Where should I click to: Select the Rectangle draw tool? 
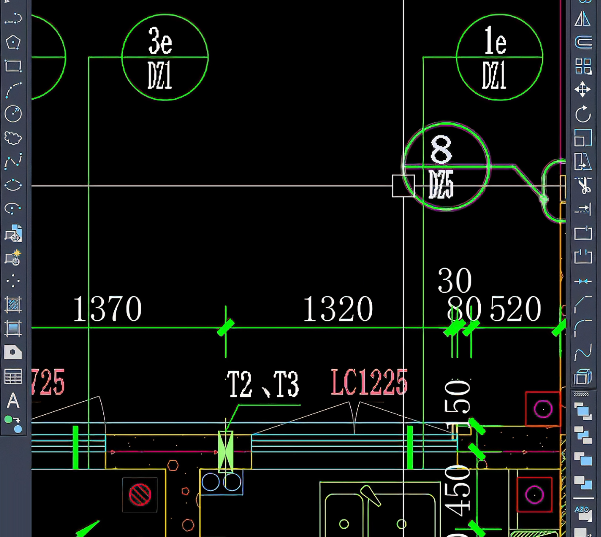13,66
